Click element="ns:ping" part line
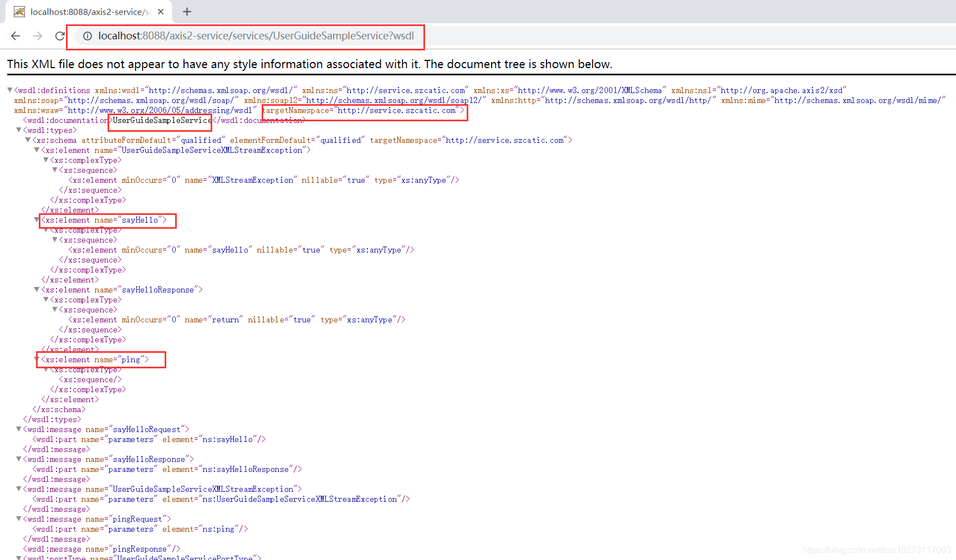 click(140, 529)
